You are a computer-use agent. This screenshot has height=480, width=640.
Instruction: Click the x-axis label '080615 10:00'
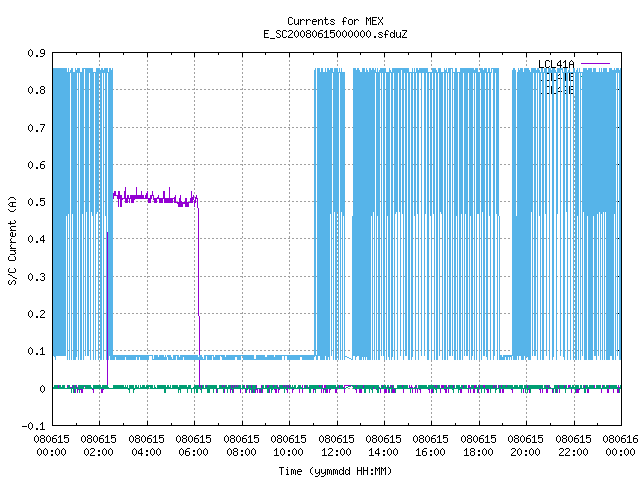coord(288,446)
